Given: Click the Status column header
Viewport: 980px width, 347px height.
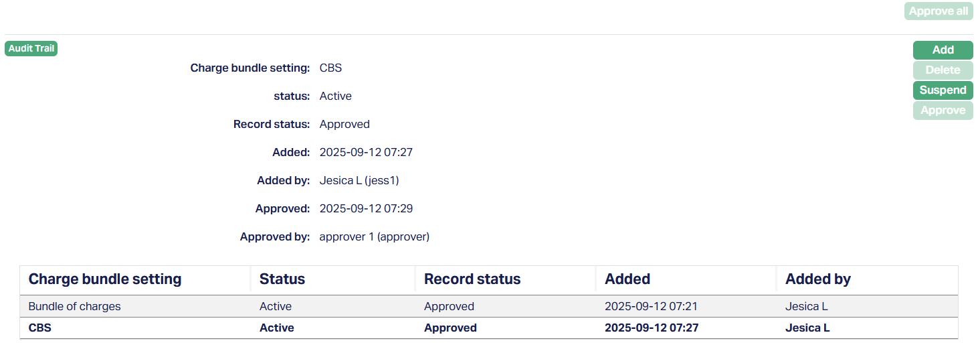Looking at the screenshot, I should 282,279.
